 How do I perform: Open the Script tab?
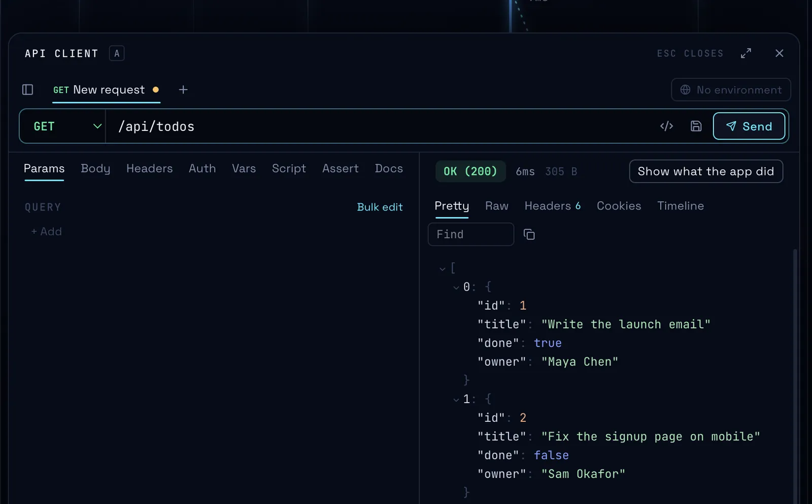(289, 168)
